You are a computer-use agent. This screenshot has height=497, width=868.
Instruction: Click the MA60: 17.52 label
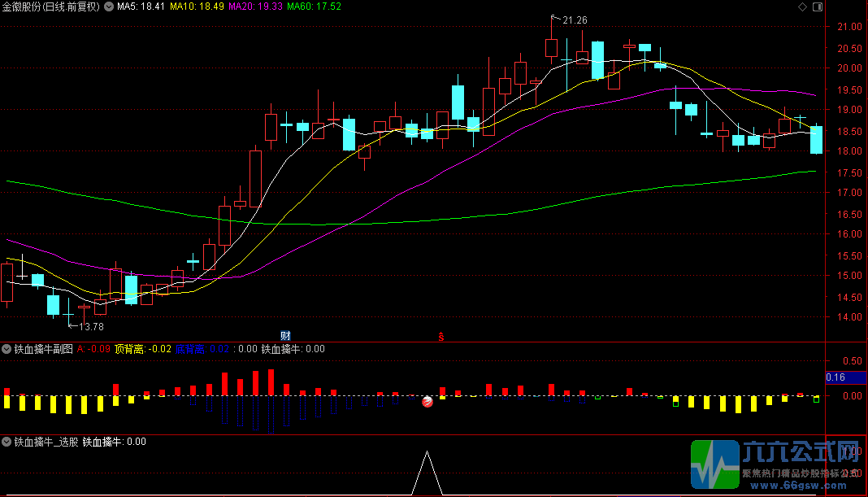tap(314, 7)
